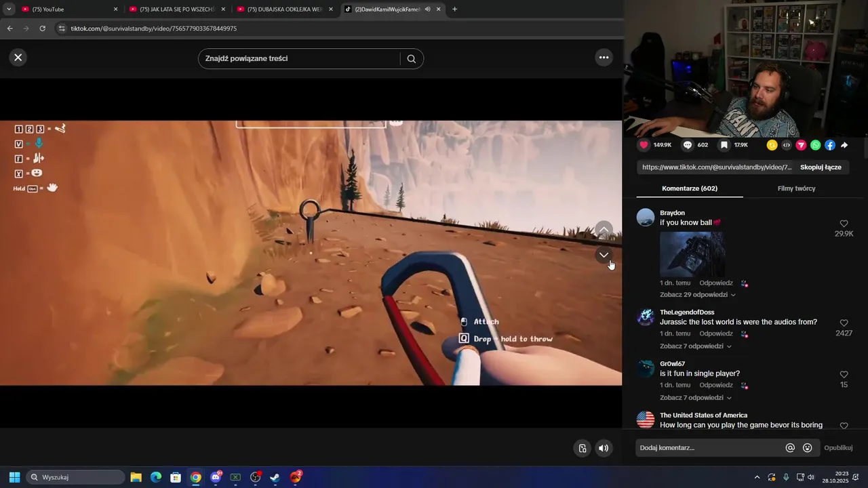Open Google Chrome from taskbar
This screenshot has height=488, width=868.
coord(195,477)
